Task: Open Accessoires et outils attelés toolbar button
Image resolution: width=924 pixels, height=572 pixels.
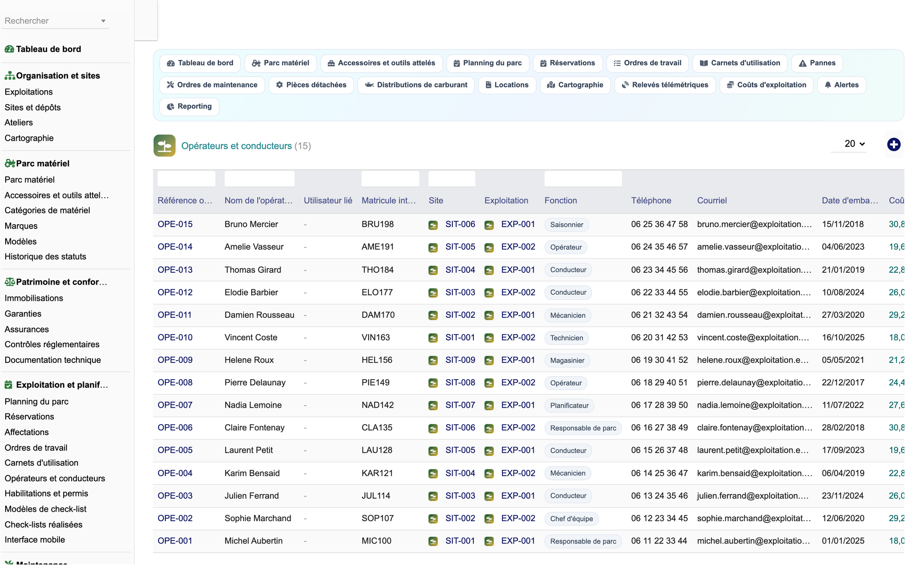Action: [381, 63]
